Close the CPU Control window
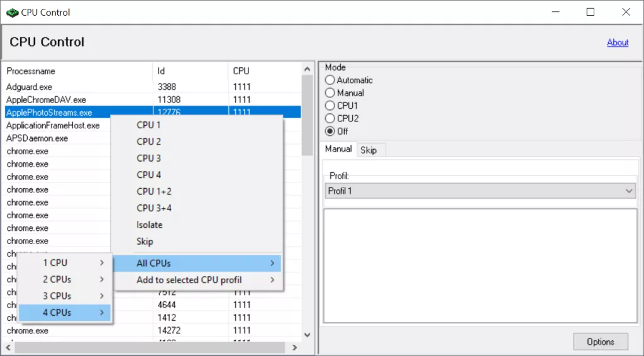The image size is (644, 356). click(626, 12)
